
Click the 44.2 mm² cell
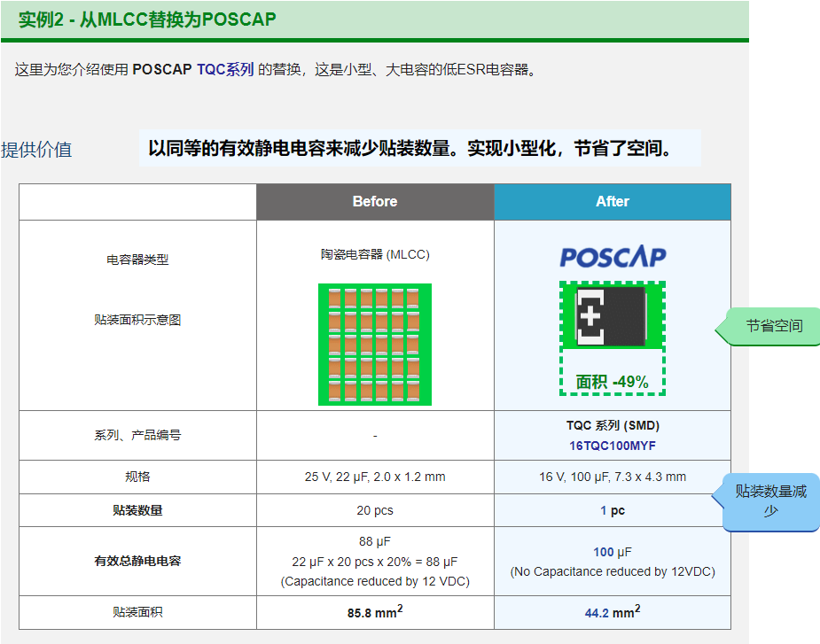point(613,611)
